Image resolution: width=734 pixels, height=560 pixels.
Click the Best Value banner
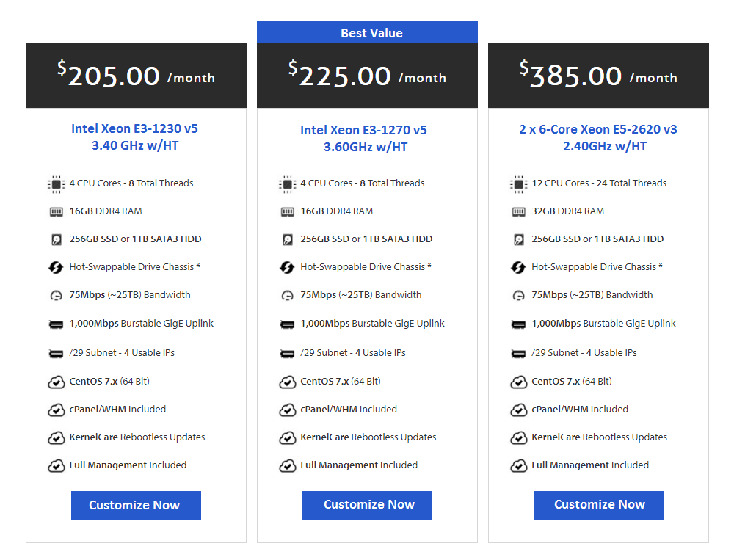(367, 33)
